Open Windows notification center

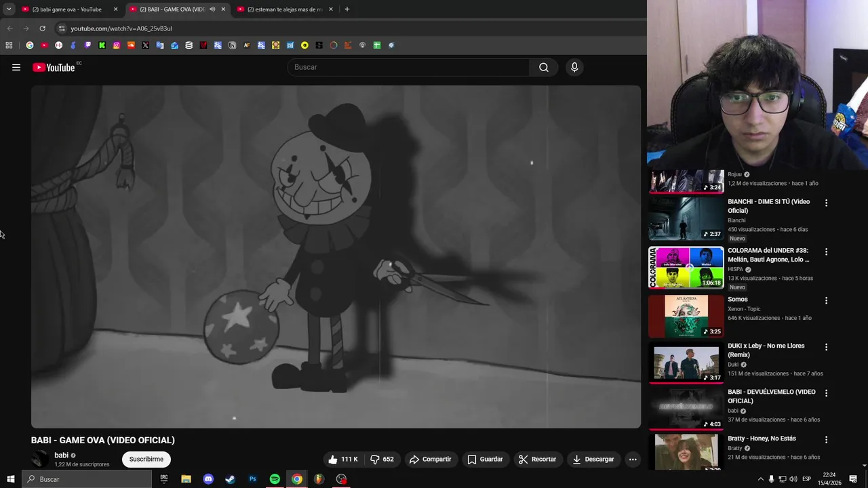click(853, 479)
